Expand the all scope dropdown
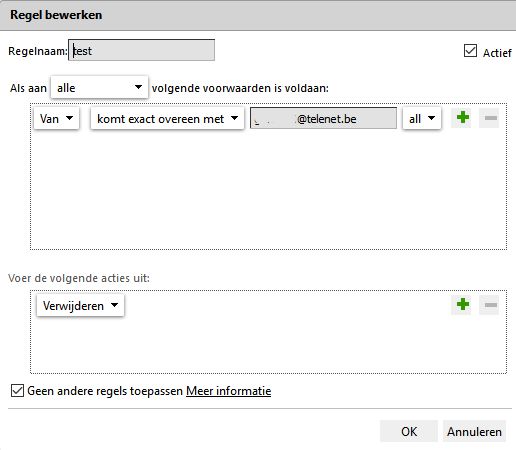Viewport: 516px width, 450px height. [422, 118]
